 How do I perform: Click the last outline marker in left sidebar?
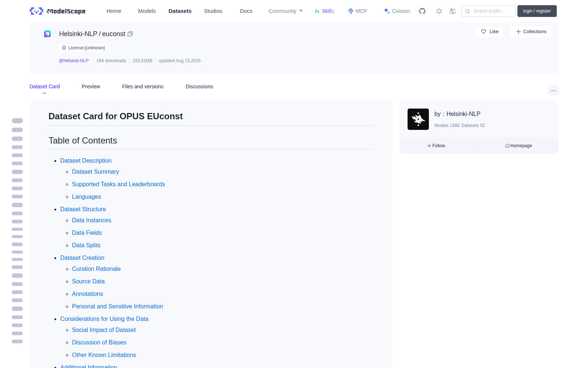[17, 342]
